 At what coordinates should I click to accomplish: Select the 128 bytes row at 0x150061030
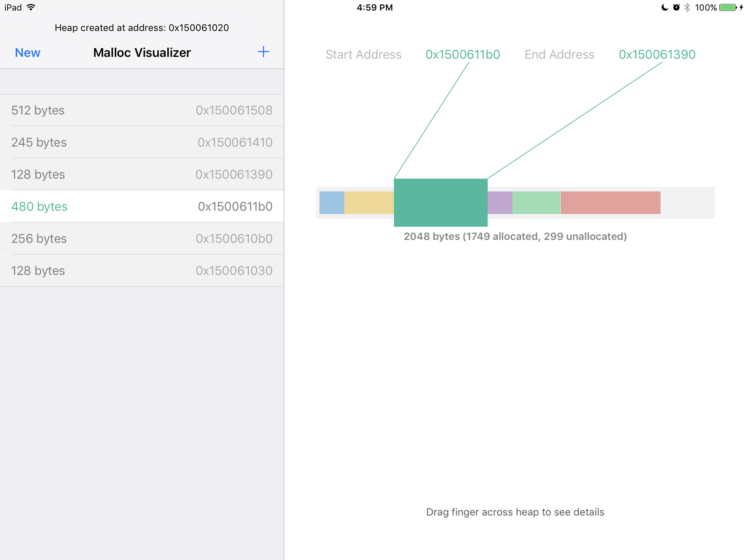click(142, 271)
